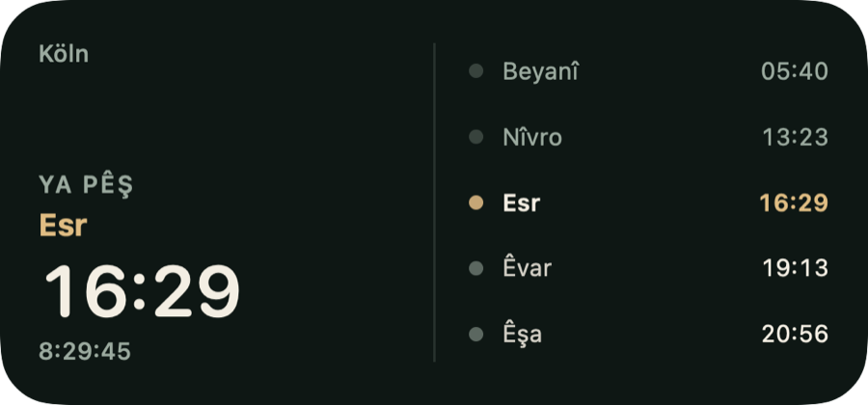Click the YA PÊŞ heading
Screen dimensions: 868x405
[x=87, y=185]
